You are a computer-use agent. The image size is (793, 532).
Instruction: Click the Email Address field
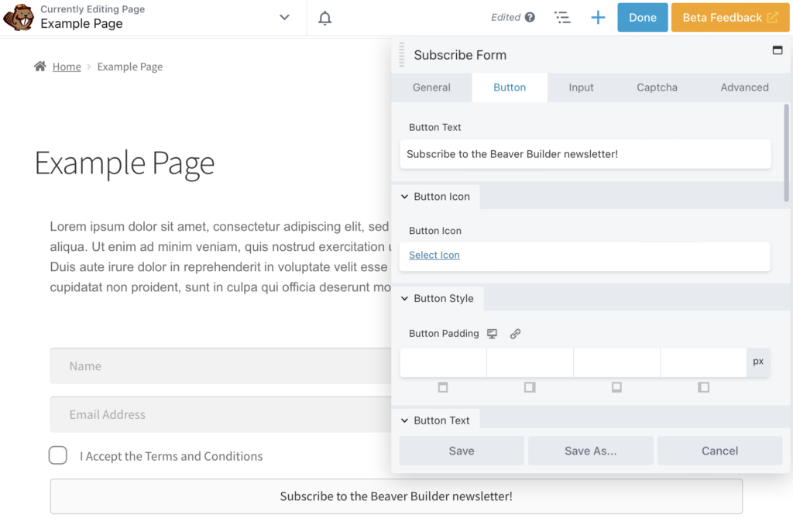coord(221,414)
